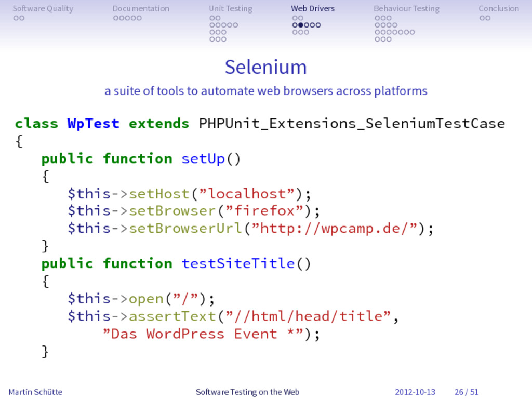Click 'PHPUnit_Extensions_SeleniumTestCase' in the code
Image resolution: width=532 pixels, height=399 pixels.
pos(352,124)
